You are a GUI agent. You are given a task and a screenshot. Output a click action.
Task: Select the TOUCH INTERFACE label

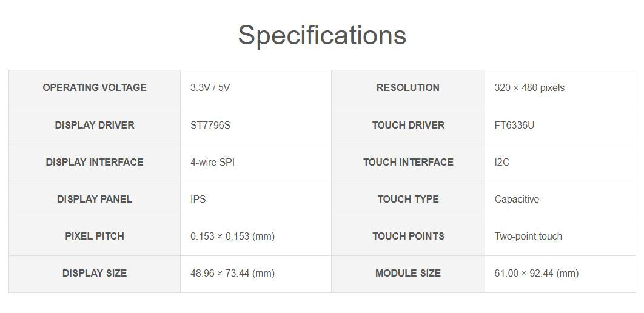click(x=408, y=163)
